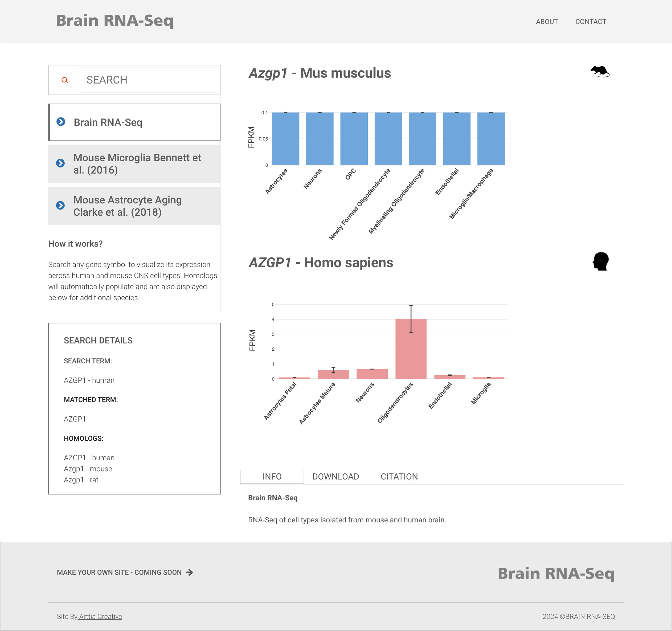Click the Brain RNA-Seq footer logo
This screenshot has width=672, height=631.
[x=556, y=573]
